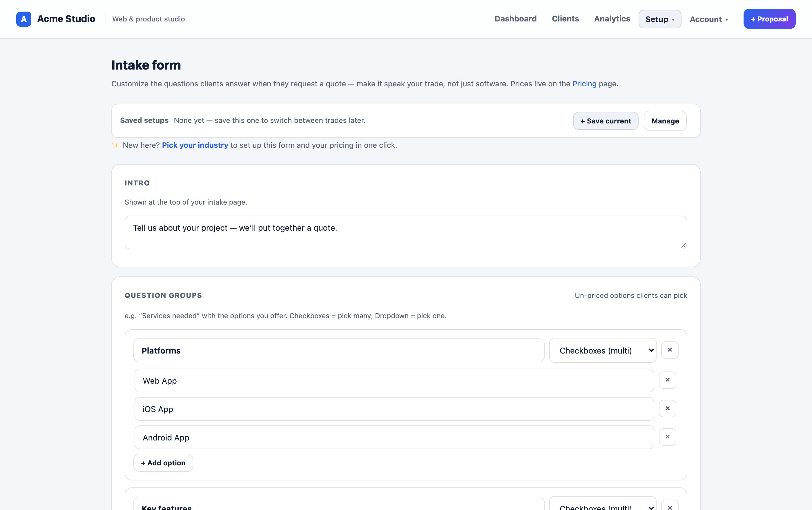812x510 pixels.
Task: Click Manage saved setups
Action: (x=665, y=121)
